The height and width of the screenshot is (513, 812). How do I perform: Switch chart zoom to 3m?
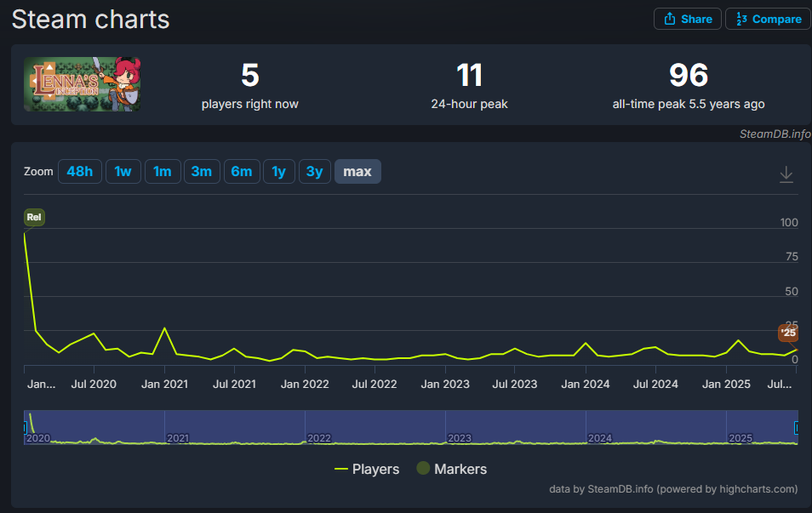click(202, 171)
